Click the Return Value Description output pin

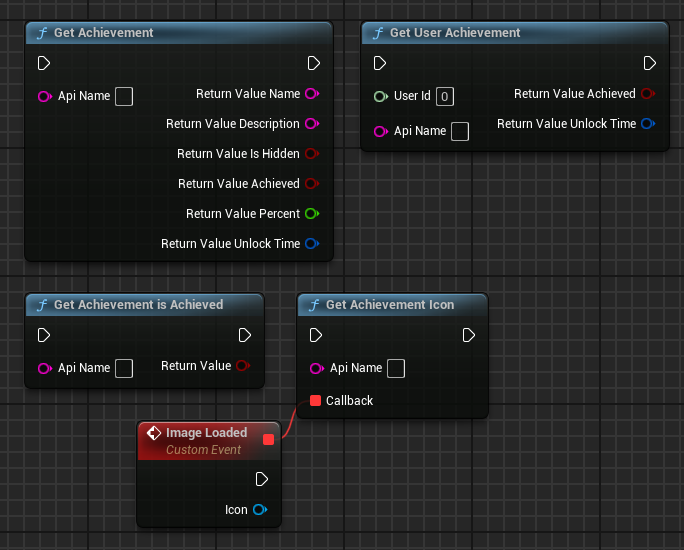pos(311,124)
